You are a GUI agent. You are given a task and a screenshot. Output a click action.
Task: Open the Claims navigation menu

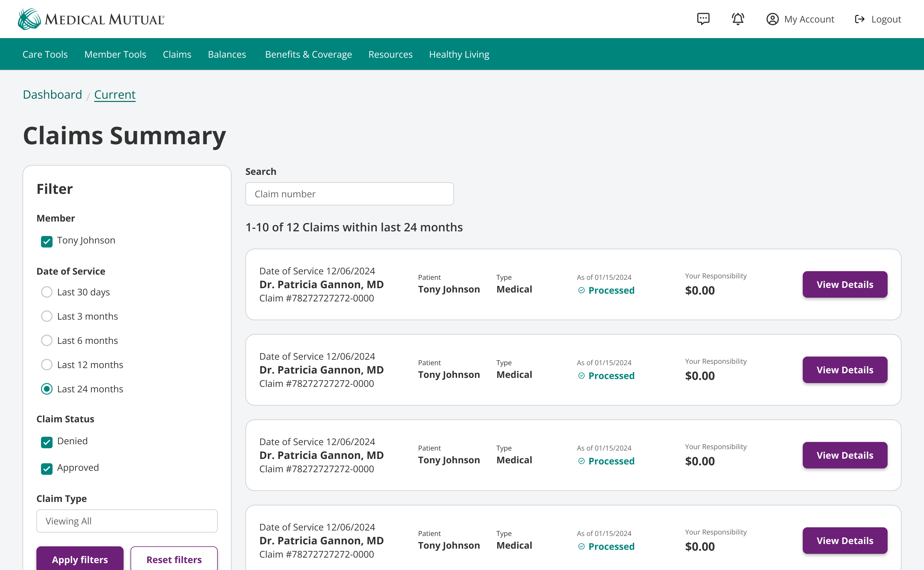(177, 54)
